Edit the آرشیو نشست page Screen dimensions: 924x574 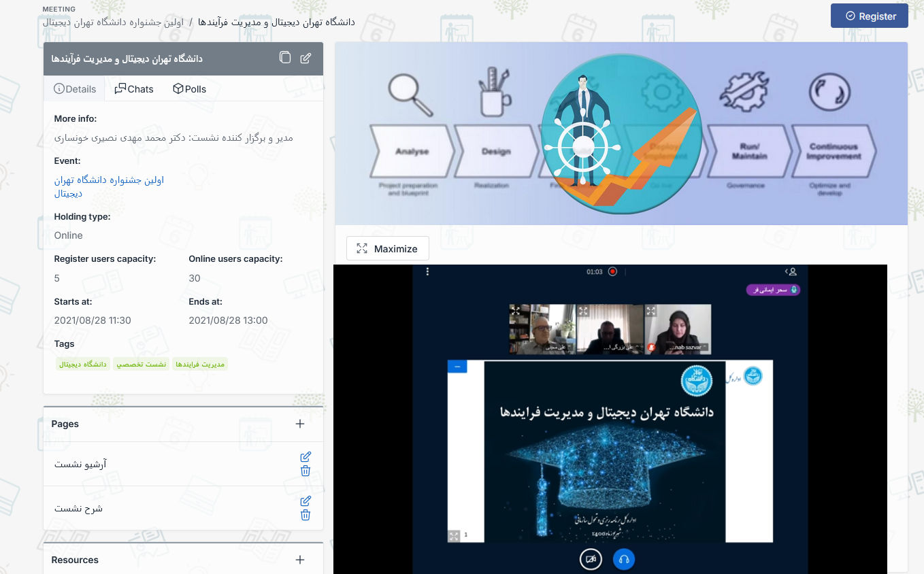point(306,456)
